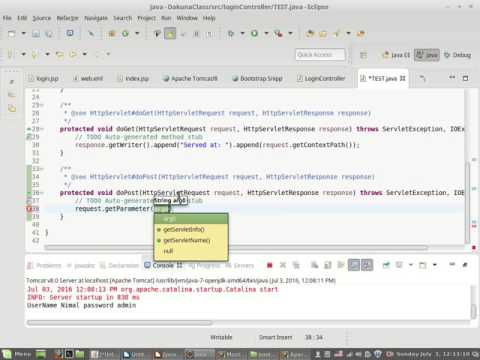Open the Refactor menu
Viewport: 480px width, 360px height.
[x=67, y=18]
